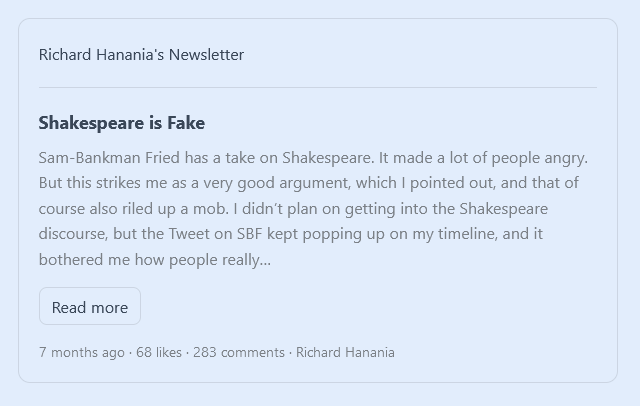Open the Read more button
The width and height of the screenshot is (640, 406).
90,307
